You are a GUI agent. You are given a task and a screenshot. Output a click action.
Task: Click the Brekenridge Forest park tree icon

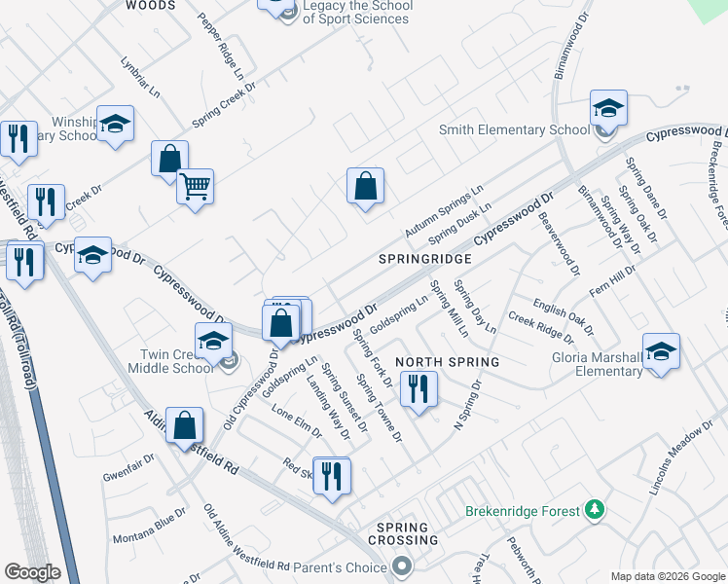(x=595, y=510)
